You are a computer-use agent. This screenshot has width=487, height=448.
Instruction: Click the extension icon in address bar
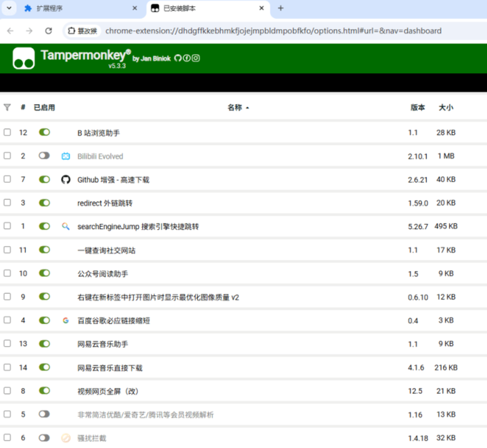72,30
